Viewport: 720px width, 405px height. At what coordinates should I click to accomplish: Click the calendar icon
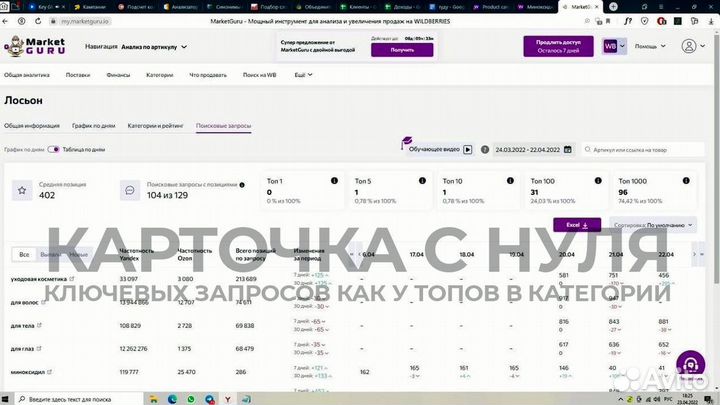point(568,150)
